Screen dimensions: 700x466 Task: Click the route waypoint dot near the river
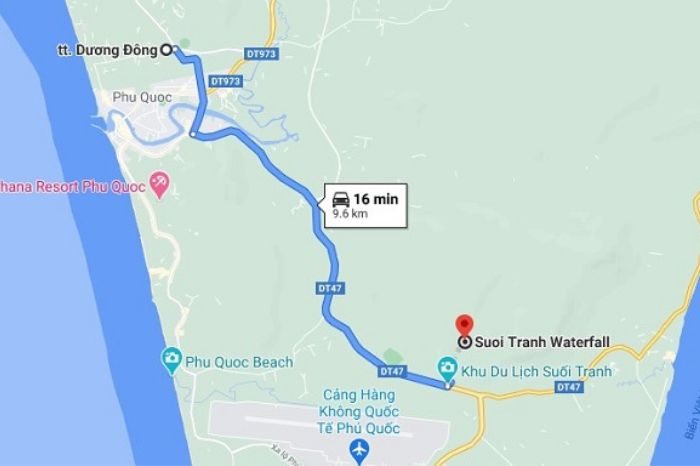(x=193, y=134)
